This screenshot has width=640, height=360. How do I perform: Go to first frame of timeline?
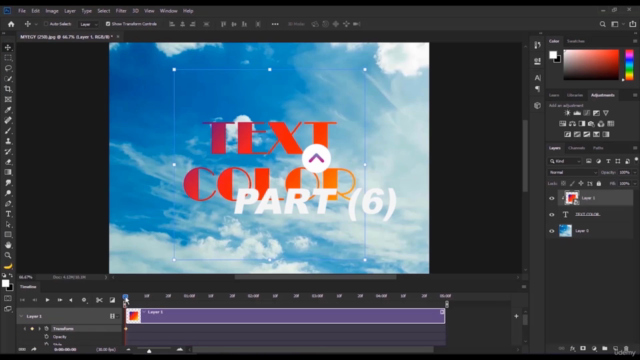[22, 300]
